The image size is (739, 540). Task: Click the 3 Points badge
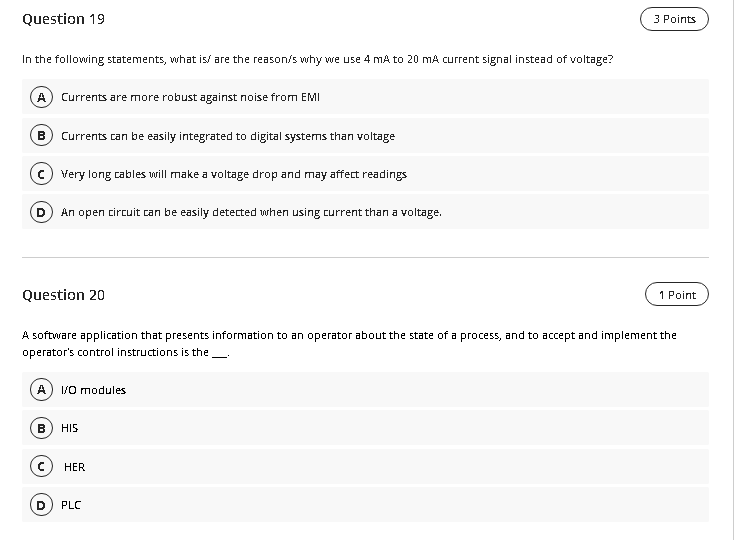(x=674, y=19)
